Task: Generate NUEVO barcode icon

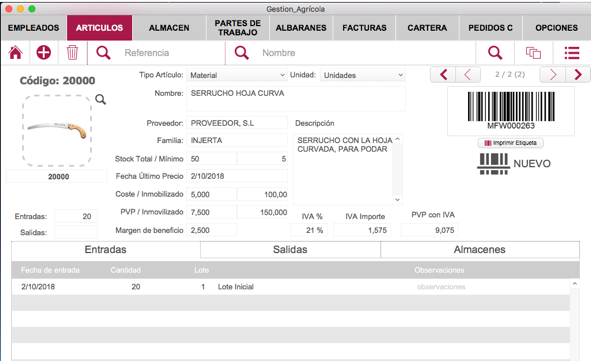Action: pyautogui.click(x=493, y=164)
